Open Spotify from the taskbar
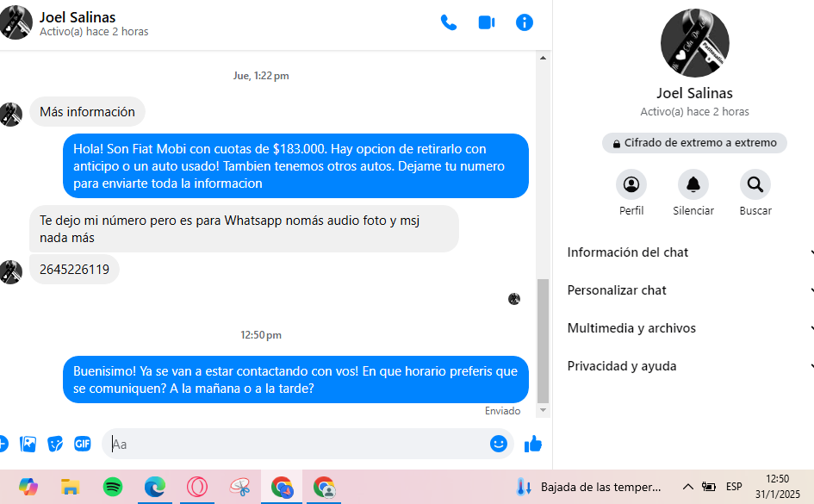The height and width of the screenshot is (504, 814). 113,487
